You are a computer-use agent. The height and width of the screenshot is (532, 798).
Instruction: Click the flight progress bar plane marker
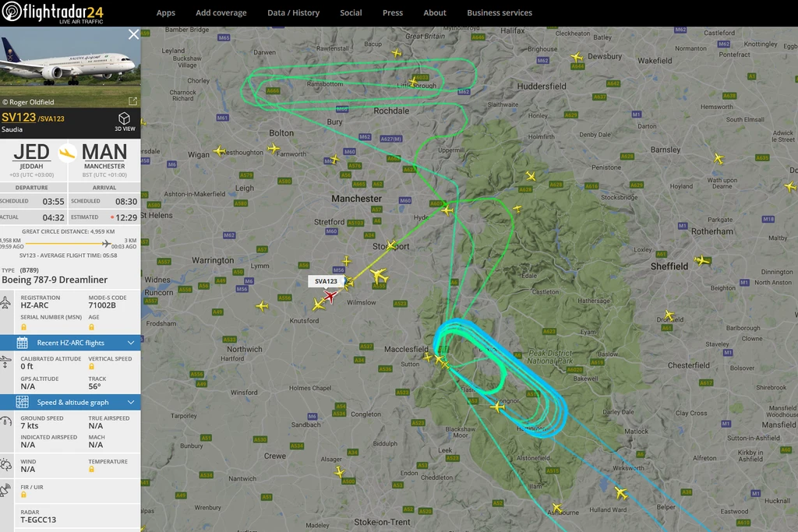tap(106, 244)
